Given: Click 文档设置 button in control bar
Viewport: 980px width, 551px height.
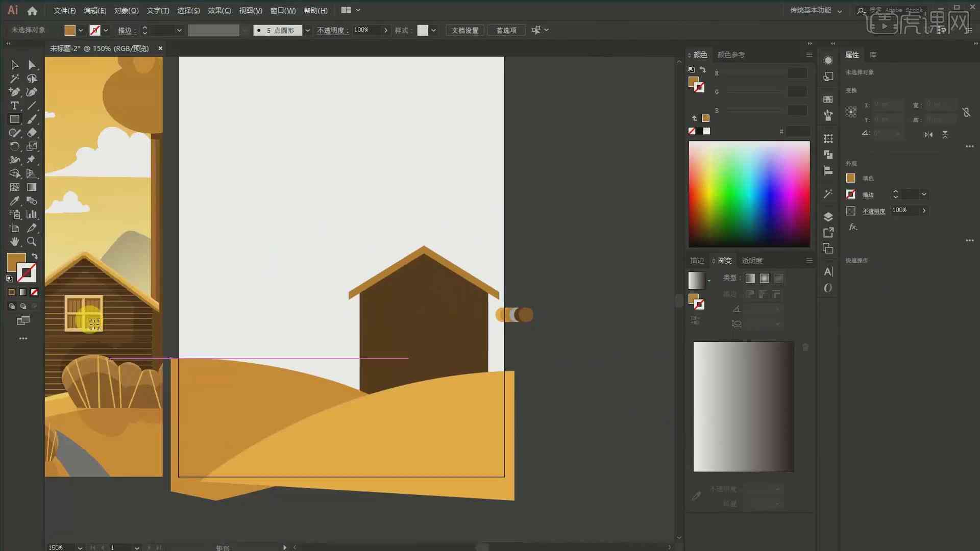Looking at the screenshot, I should coord(467,30).
